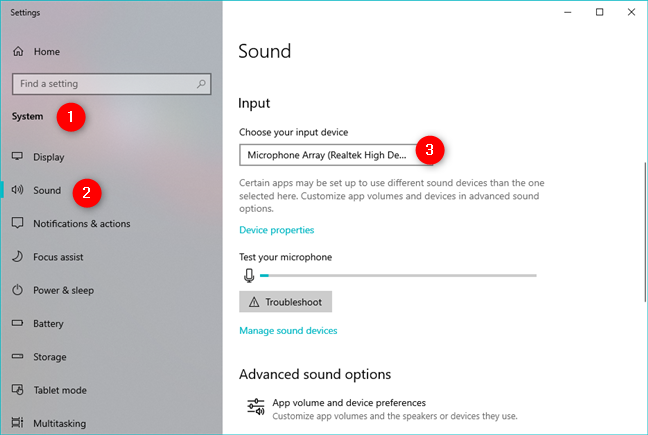The width and height of the screenshot is (648, 435).
Task: Open Multitasking settings
Action: pos(60,423)
